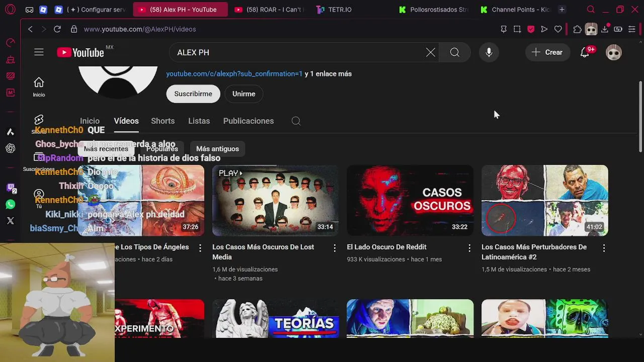Select the Vídeos channel tab
This screenshot has width=644, height=362.
point(126,121)
